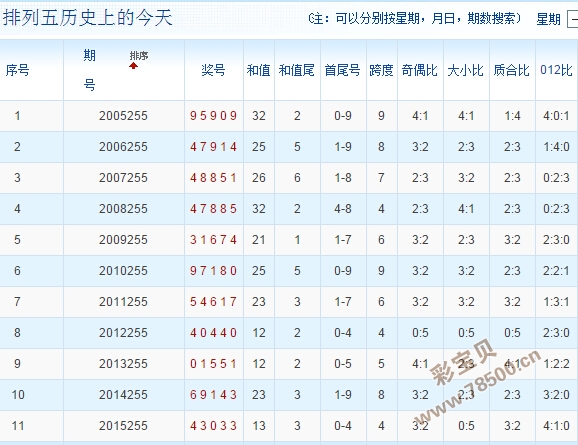Select issue number 2006255
Viewport: 578px width, 445px height.
click(123, 147)
